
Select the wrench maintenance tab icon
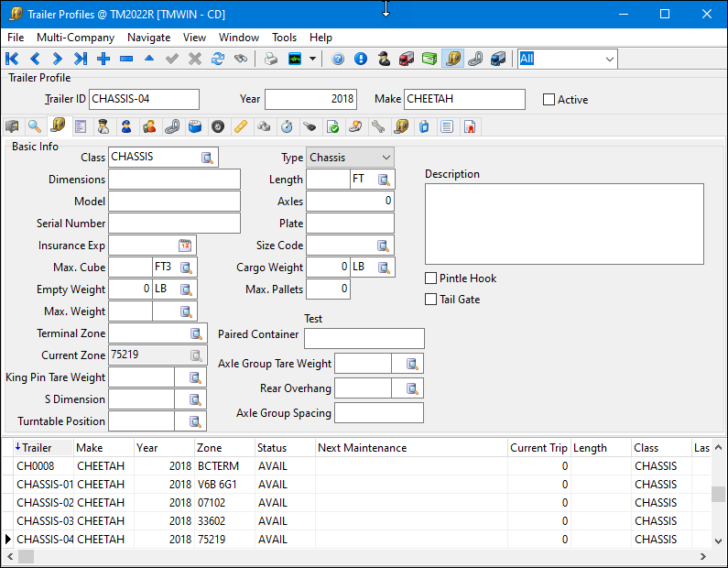tap(378, 126)
